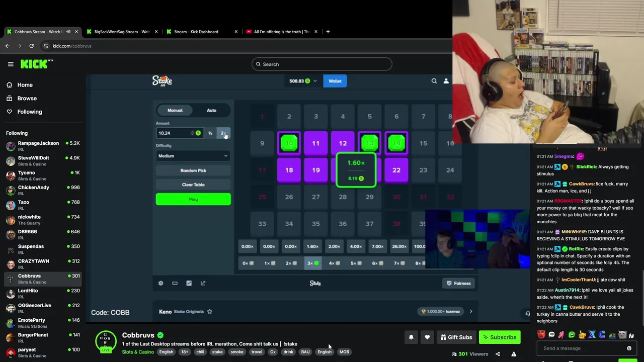The width and height of the screenshot is (644, 362).
Task: Switch to the YouTube truth tab
Action: pos(282,32)
